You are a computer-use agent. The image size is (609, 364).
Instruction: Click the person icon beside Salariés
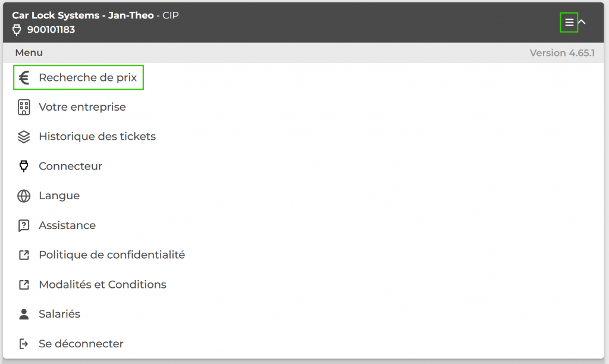24,314
